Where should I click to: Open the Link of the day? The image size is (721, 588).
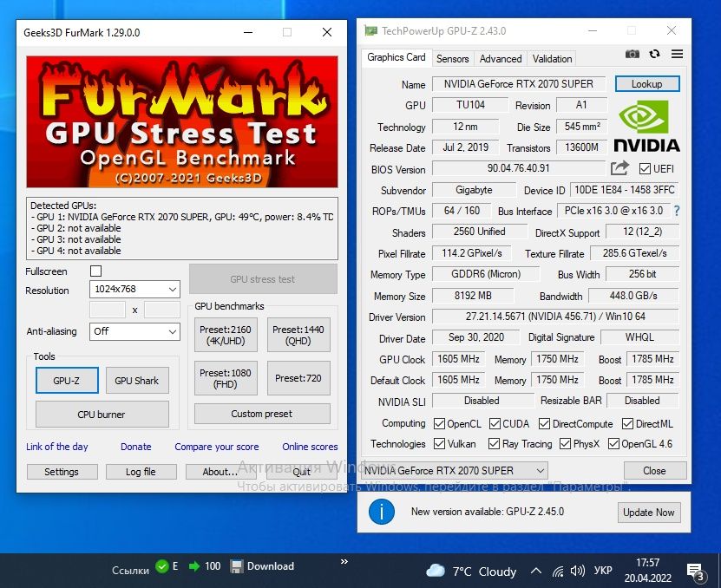(x=57, y=447)
